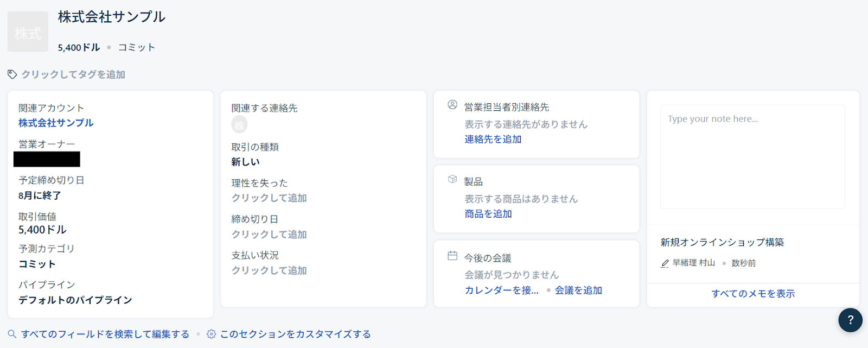The width and height of the screenshot is (868, 348).
Task: Click 商品を追加 to add a product
Action: point(488,214)
